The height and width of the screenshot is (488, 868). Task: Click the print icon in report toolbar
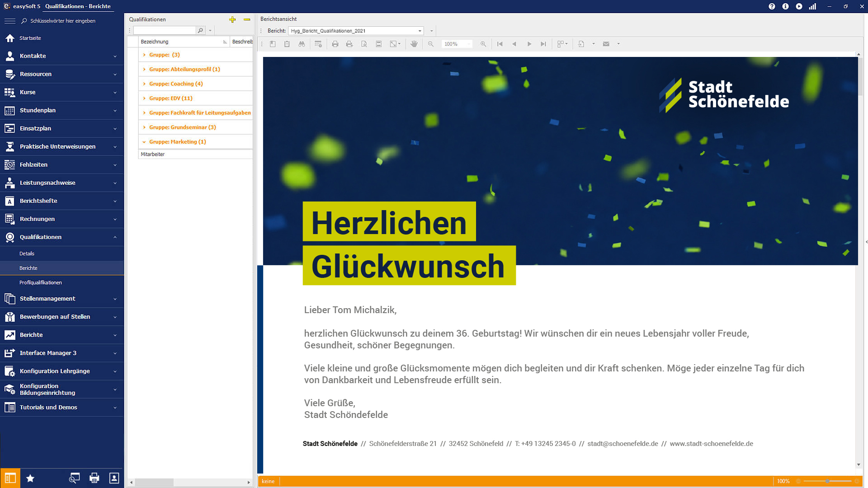[x=335, y=44]
